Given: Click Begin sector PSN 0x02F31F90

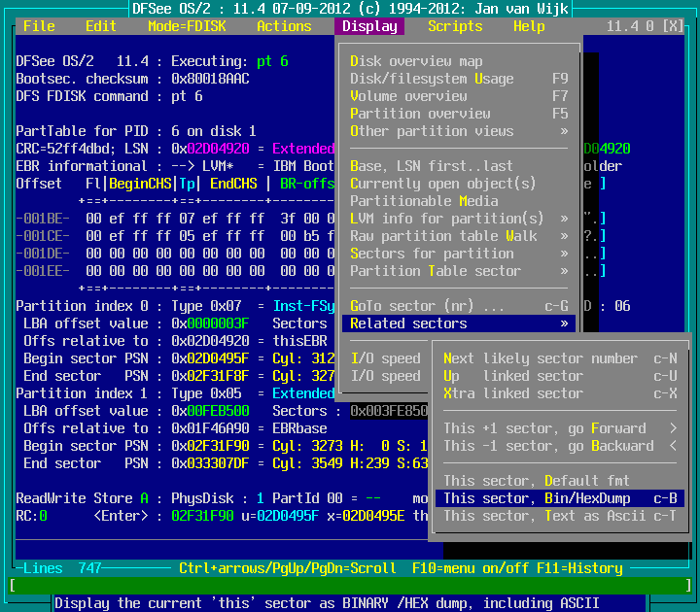Looking at the screenshot, I should (x=210, y=446).
